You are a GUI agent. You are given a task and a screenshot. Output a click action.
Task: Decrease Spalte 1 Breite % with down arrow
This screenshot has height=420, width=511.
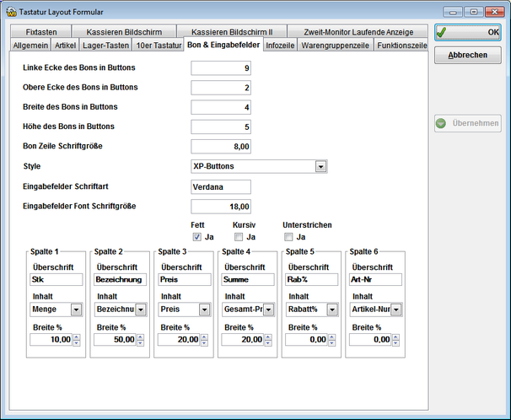tap(76, 342)
